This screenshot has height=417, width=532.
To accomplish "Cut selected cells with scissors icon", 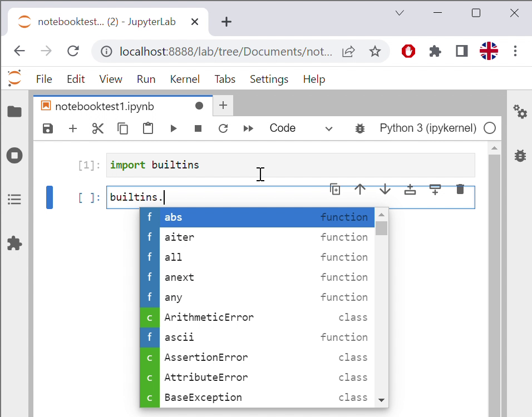I will pos(98,128).
